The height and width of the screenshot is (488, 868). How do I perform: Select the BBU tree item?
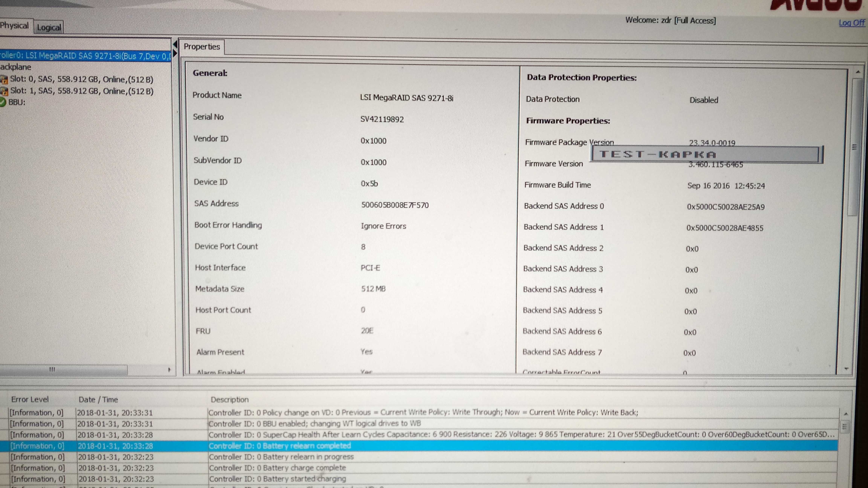(x=17, y=102)
